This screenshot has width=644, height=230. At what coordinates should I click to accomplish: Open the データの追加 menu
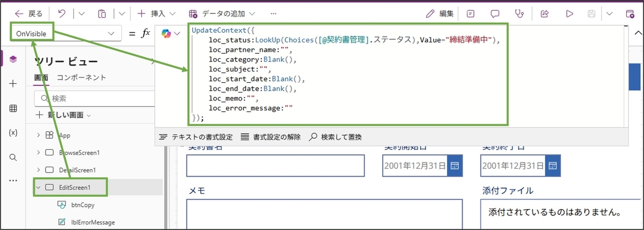222,13
